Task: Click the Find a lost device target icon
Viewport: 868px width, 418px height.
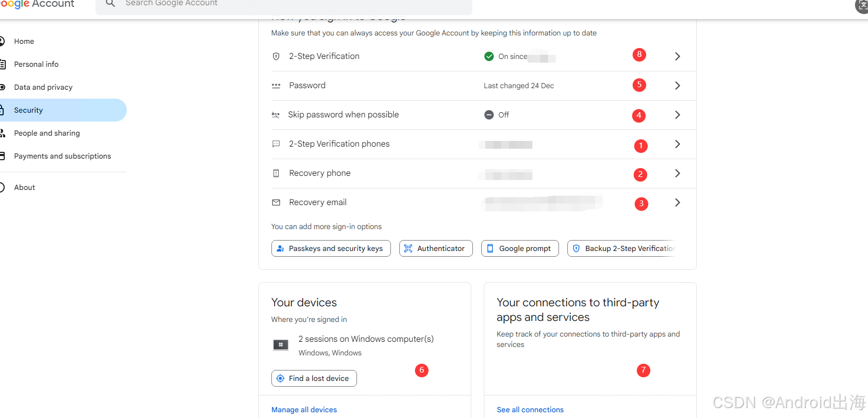Action: 280,378
